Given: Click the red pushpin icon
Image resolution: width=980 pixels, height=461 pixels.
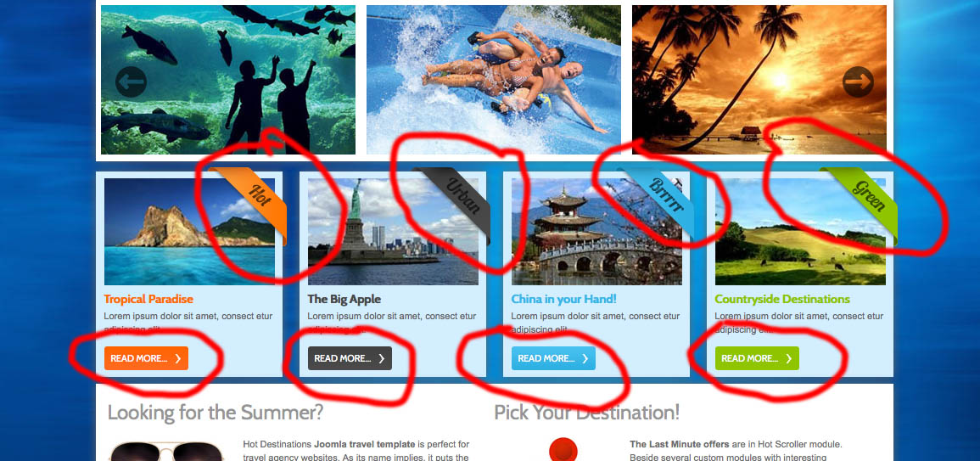Looking at the screenshot, I should click(563, 450).
